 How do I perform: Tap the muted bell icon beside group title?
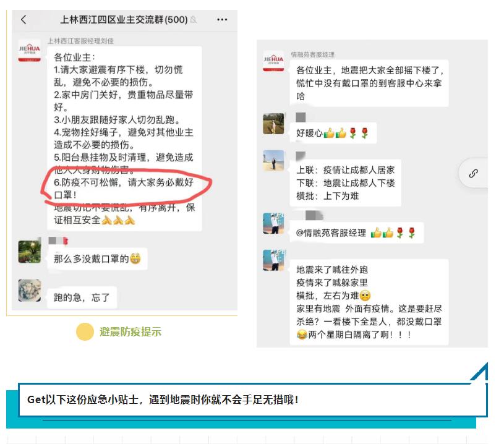(x=193, y=20)
